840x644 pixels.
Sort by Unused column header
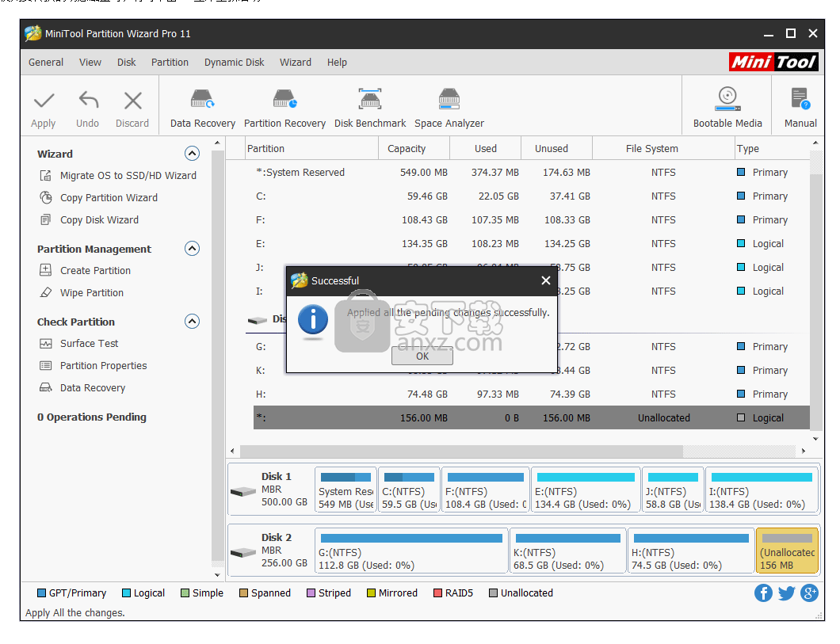pyautogui.click(x=556, y=148)
